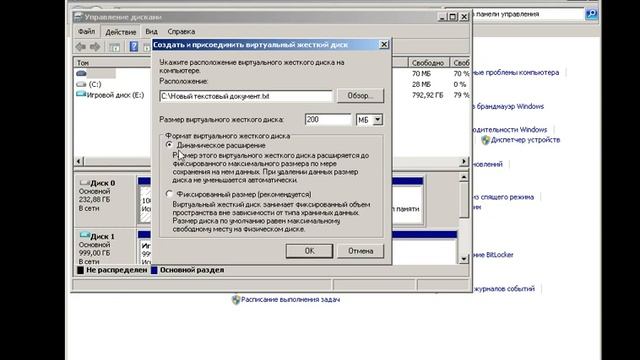Click the location path input field
The image size is (640, 360).
pos(246,96)
